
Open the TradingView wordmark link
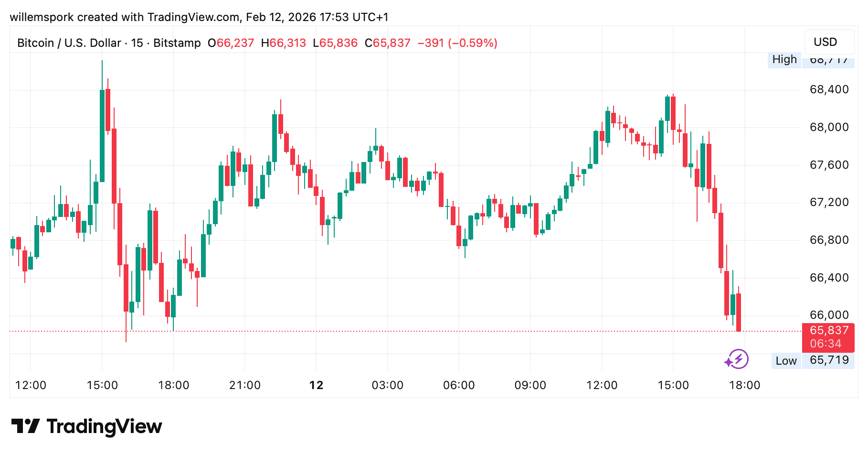pyautogui.click(x=104, y=426)
